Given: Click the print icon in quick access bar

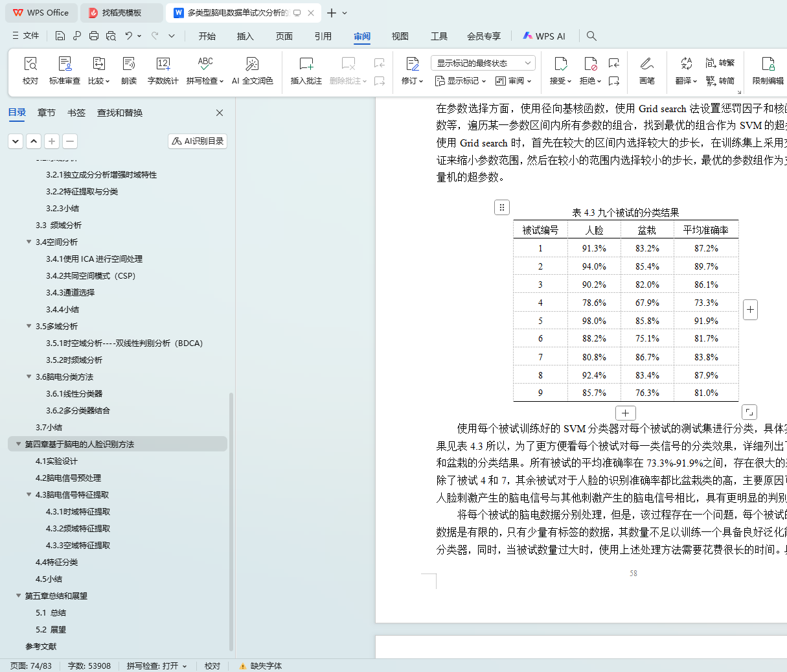Looking at the screenshot, I should (94, 36).
